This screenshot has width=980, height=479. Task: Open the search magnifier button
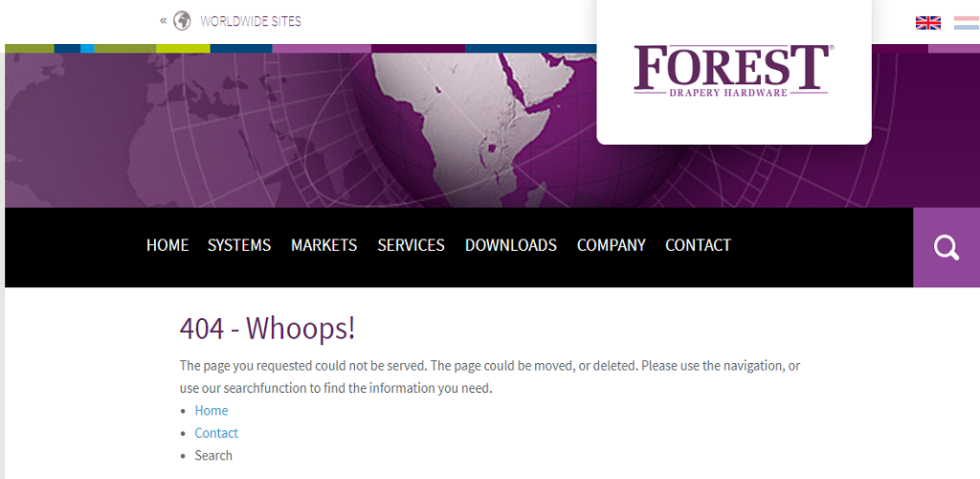[x=947, y=247]
